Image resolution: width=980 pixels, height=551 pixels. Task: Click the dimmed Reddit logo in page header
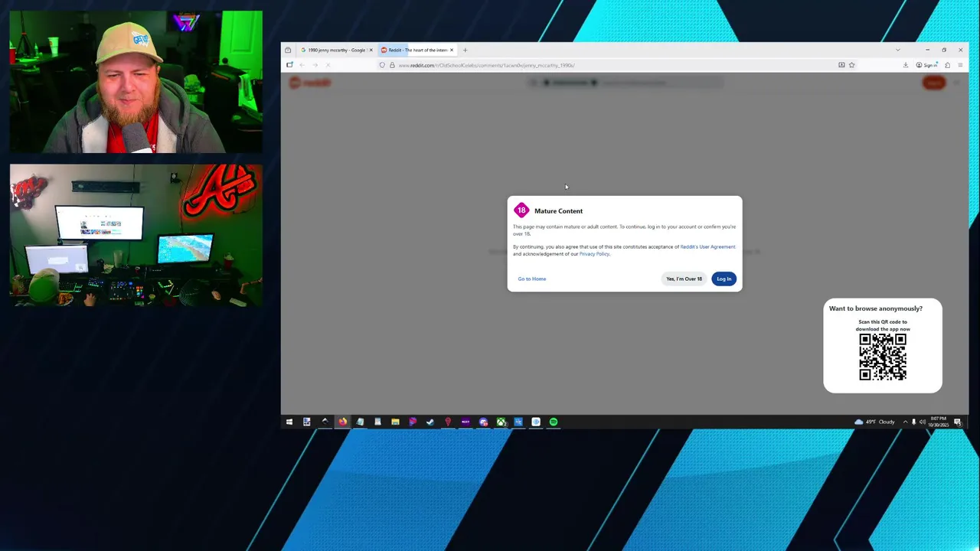pos(310,83)
